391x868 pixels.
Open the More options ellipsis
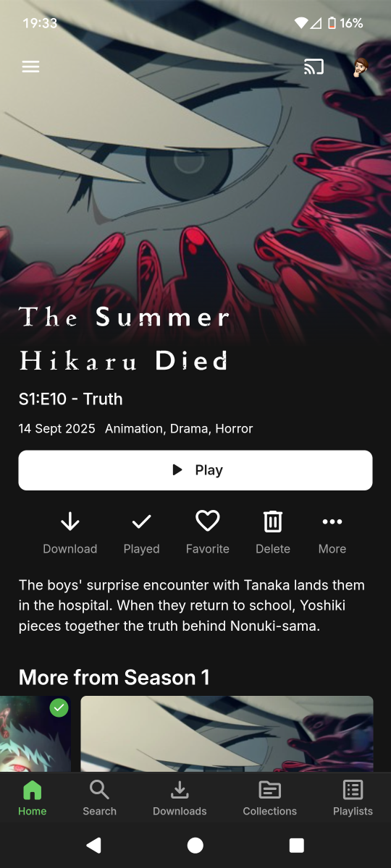point(332,532)
